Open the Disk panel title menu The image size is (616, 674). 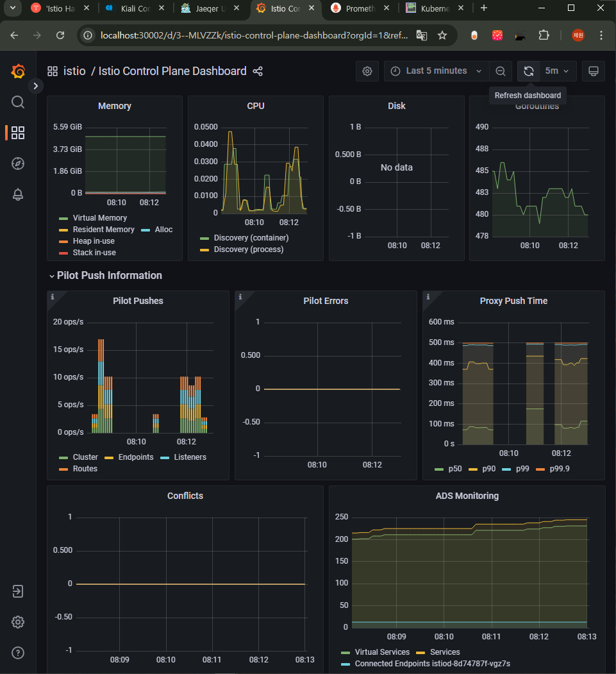click(x=397, y=106)
